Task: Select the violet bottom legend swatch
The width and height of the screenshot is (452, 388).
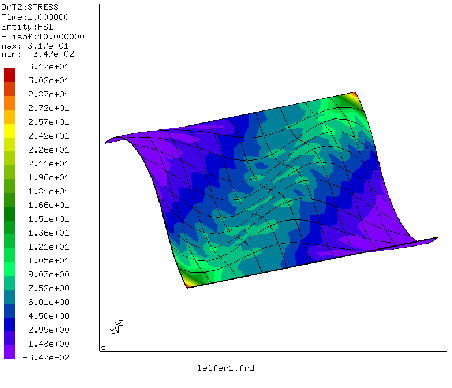Action: tap(9, 352)
